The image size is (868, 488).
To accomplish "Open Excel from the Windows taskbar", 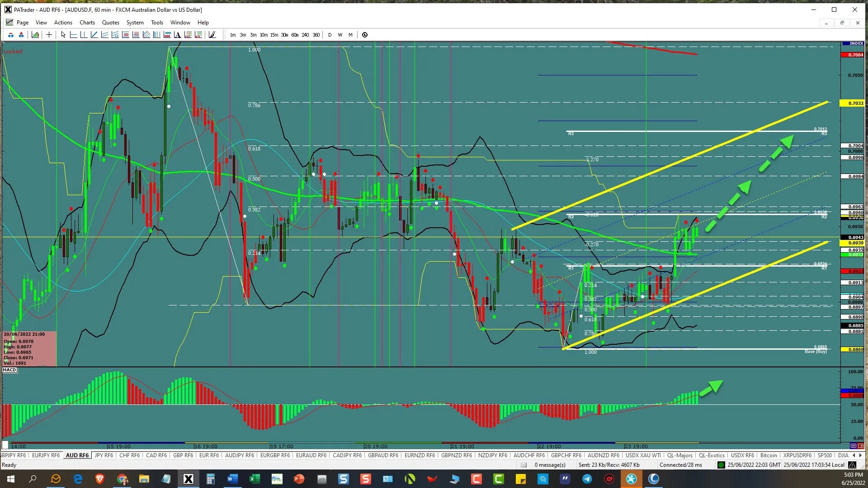I will (255, 479).
